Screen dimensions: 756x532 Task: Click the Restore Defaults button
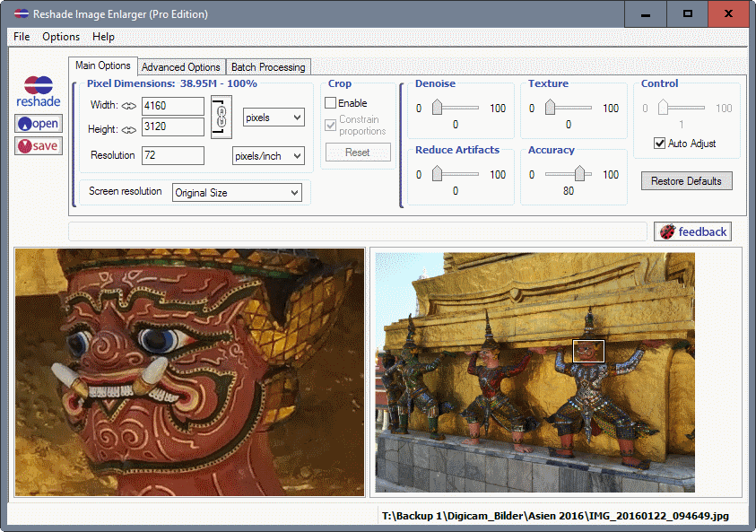tap(686, 181)
